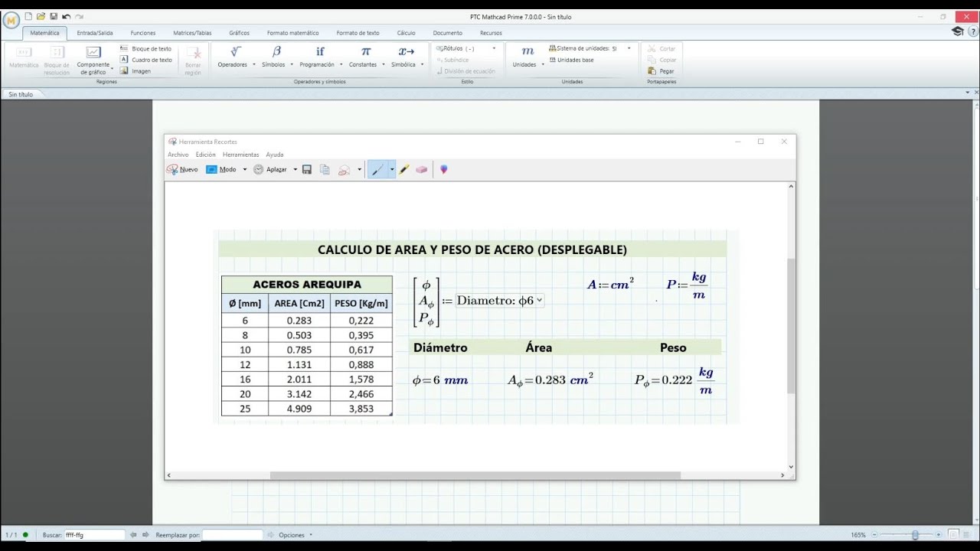
Task: Click the Mathcad help question mark icon
Action: [972, 31]
